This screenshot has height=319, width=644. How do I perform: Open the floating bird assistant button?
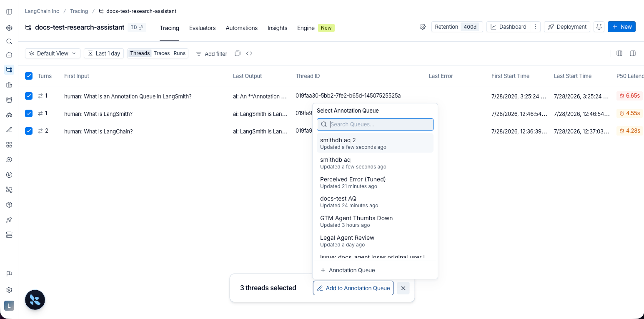(x=35, y=300)
